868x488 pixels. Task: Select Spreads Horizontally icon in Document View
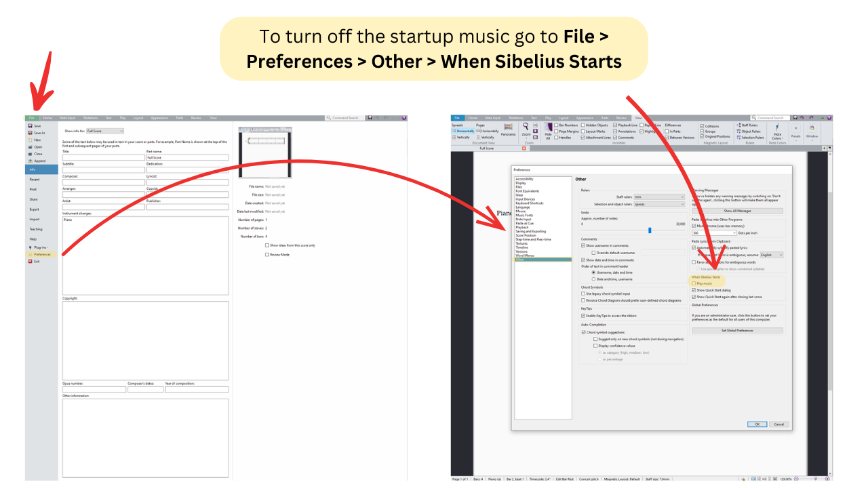click(454, 131)
